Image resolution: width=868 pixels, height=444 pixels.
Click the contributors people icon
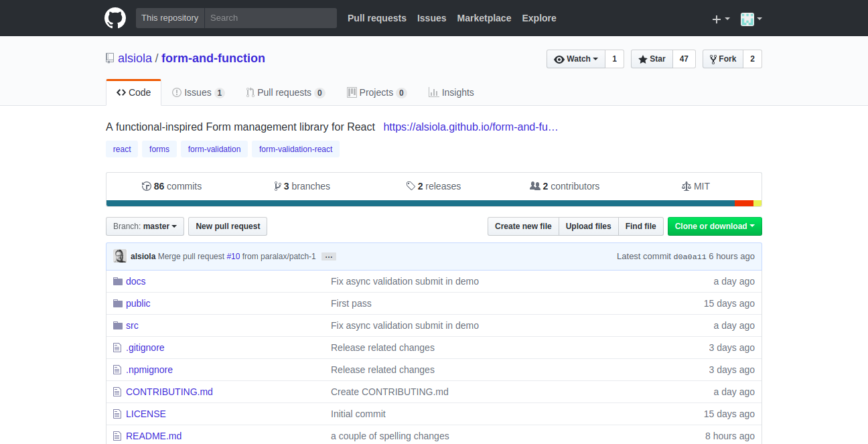coord(534,186)
